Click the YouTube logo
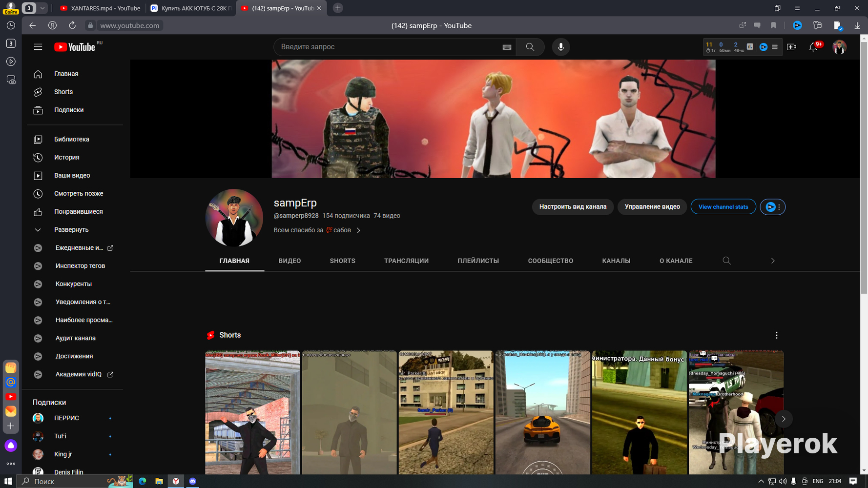The height and width of the screenshot is (488, 868). 75,47
